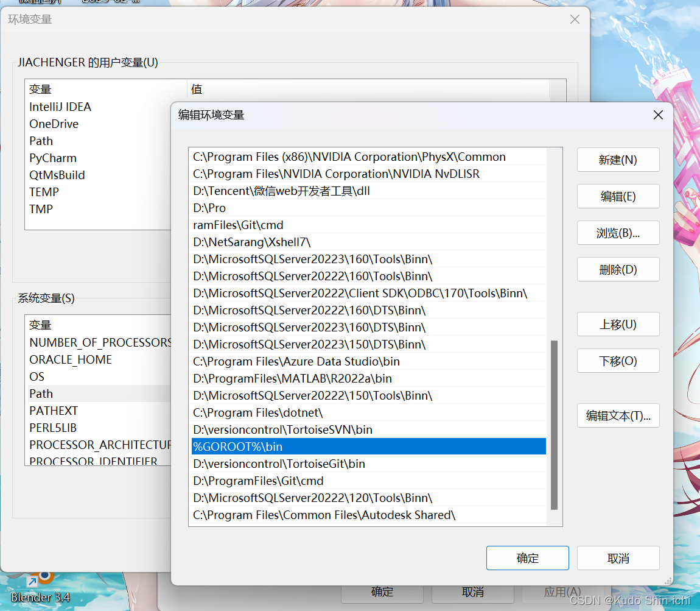Open 编辑文本(T)... text editor

click(618, 416)
